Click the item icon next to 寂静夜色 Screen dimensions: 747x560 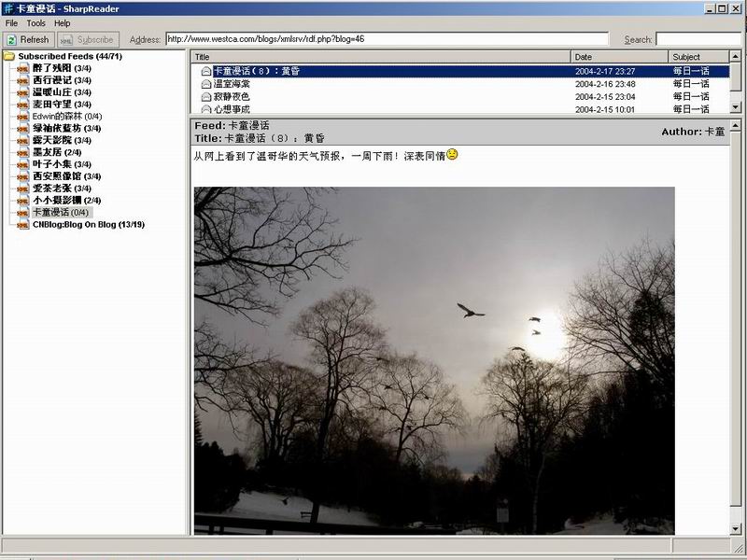(205, 97)
